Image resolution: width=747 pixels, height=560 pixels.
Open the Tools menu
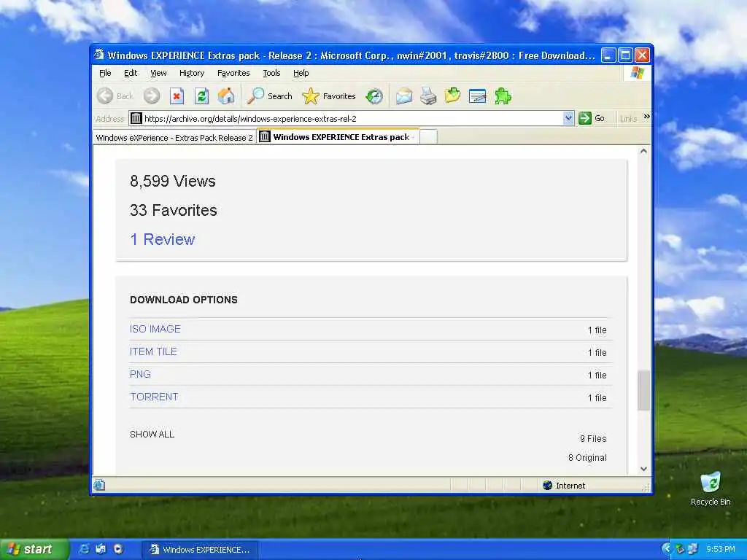coord(271,73)
